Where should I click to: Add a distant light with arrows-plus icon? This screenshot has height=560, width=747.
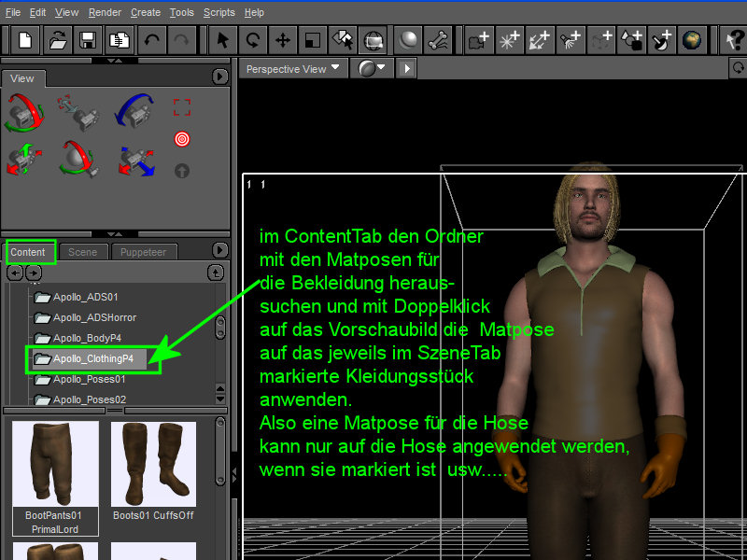541,40
